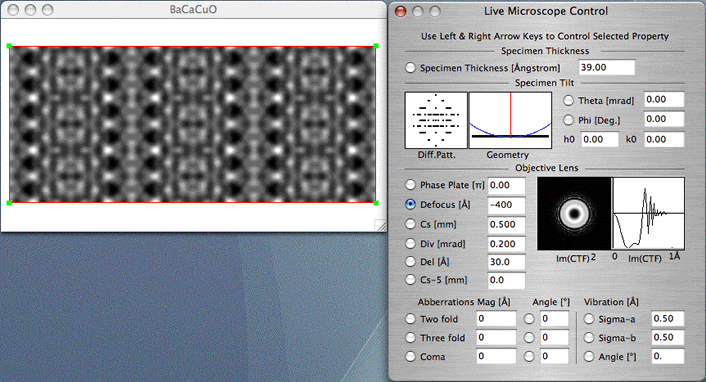Viewport: 706px width, 382px height.
Task: Minimize the BaCaCuO window
Action: tap(30, 9)
